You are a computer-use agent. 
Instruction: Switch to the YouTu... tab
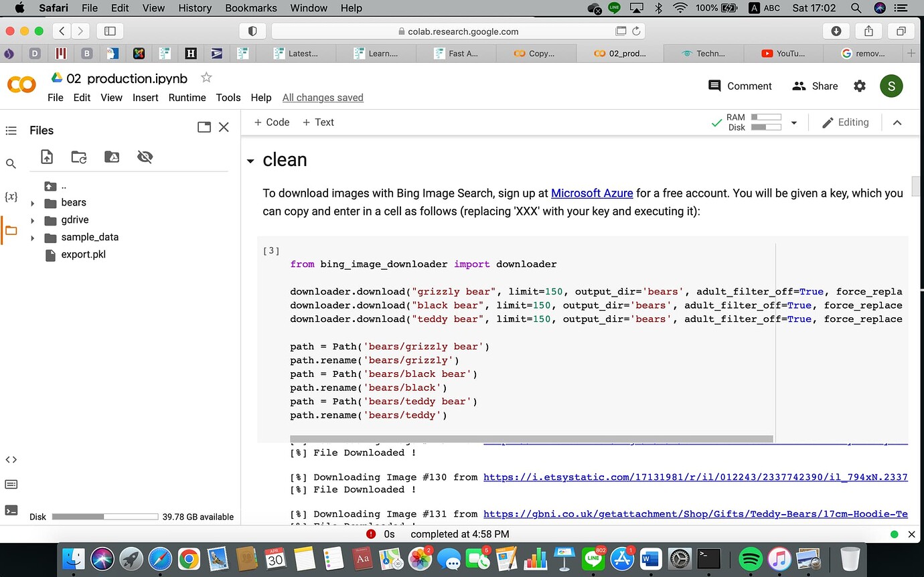point(783,54)
